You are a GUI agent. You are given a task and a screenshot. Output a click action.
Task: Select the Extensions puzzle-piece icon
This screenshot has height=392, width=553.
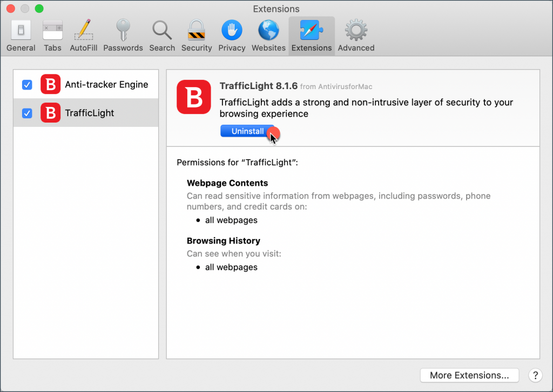pos(312,30)
